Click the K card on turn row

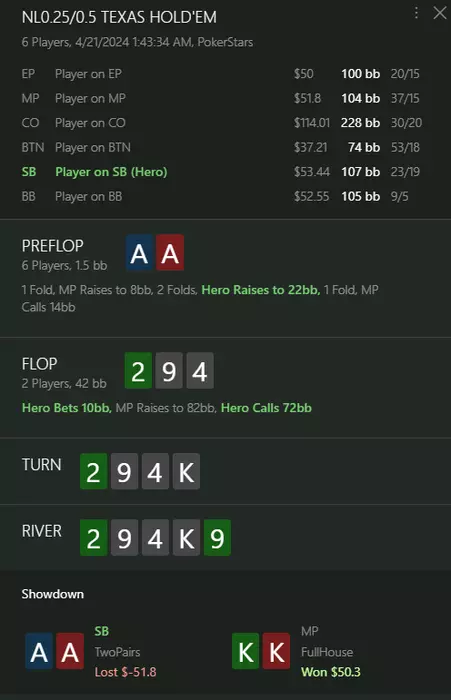(x=186, y=472)
